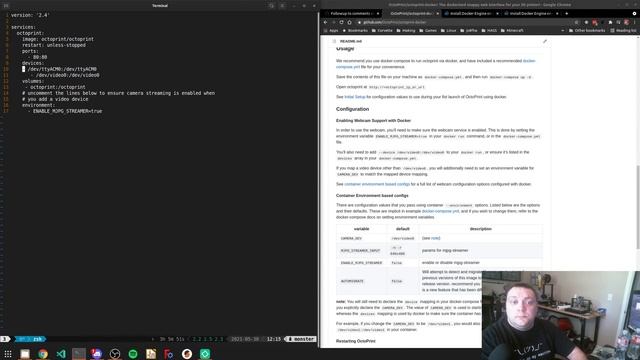Open the red F app in the dock
This screenshot has width=640, height=360.
(169, 354)
